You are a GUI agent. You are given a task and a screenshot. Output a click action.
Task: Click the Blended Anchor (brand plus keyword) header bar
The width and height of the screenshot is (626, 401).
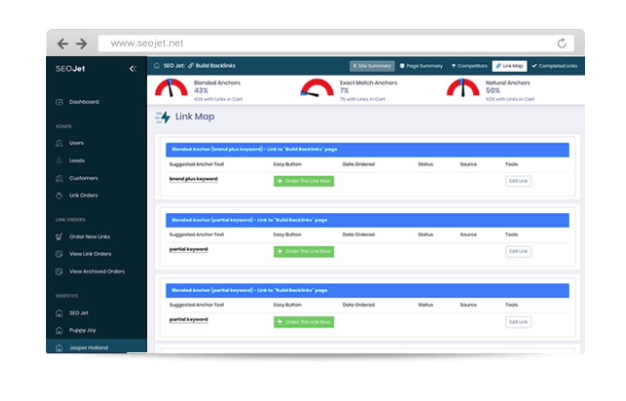tap(367, 150)
